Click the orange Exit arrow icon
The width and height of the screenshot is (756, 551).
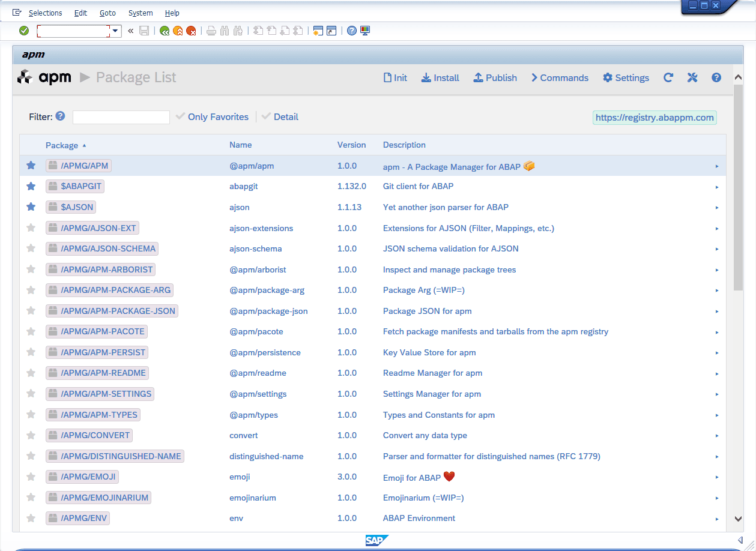tap(178, 31)
